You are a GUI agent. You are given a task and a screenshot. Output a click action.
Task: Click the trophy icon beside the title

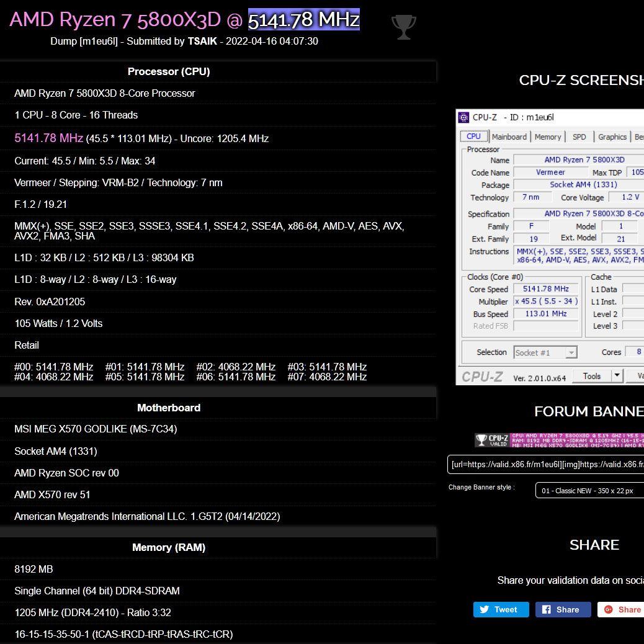point(404,27)
